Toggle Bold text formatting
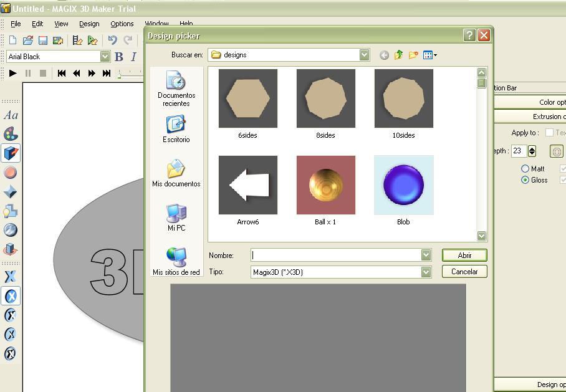566x392 pixels. [118, 56]
